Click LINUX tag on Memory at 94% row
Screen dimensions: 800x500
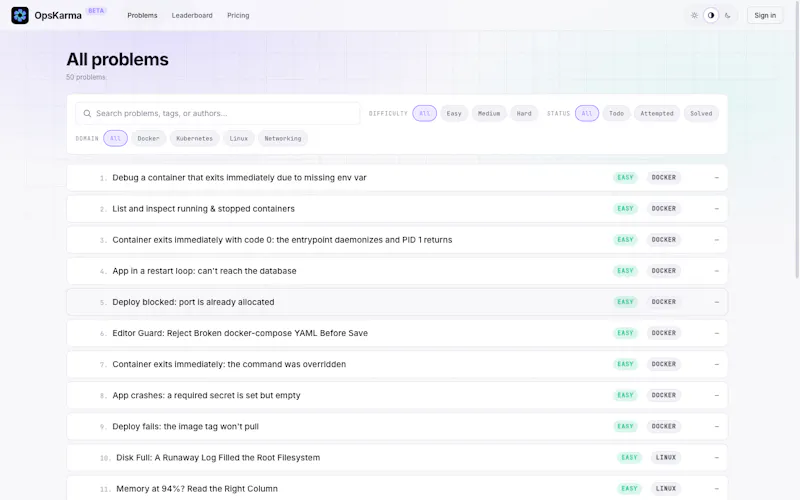click(x=665, y=489)
